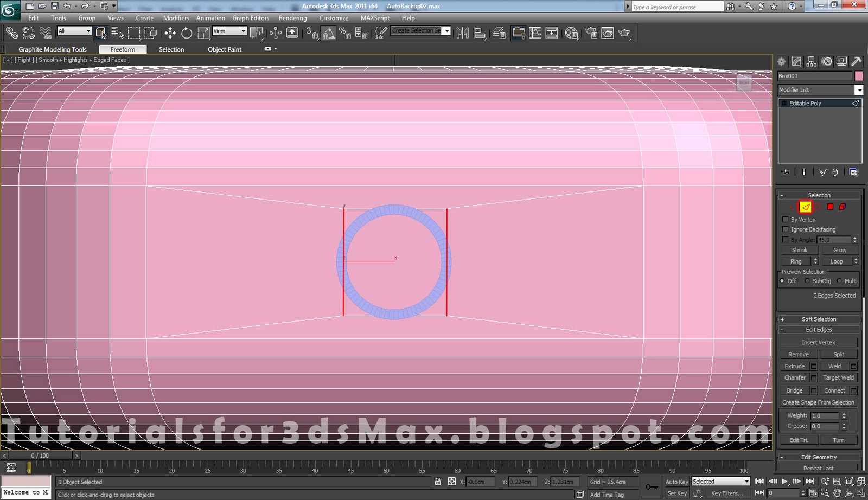Image resolution: width=868 pixels, height=500 pixels.
Task: Open the Material Editor icon
Action: 571,33
